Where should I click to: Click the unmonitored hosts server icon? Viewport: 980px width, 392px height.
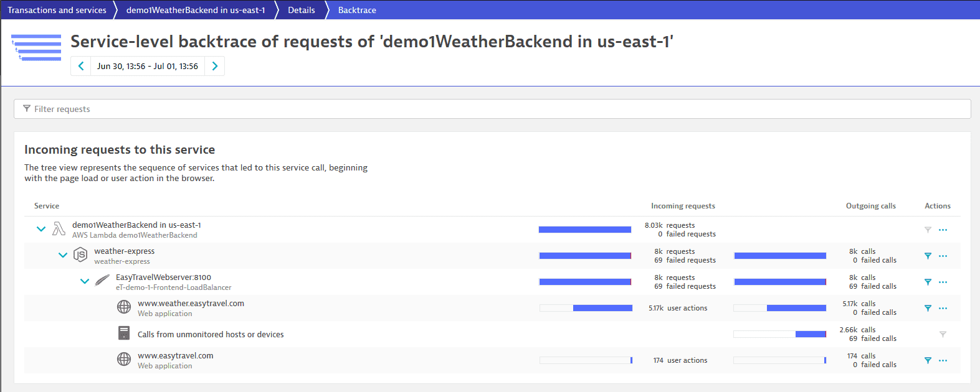(124, 334)
